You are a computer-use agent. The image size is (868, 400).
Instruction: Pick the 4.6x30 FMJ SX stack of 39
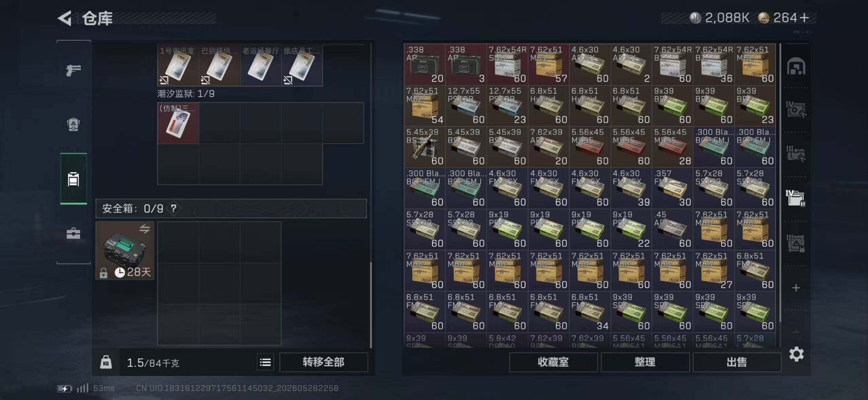click(x=631, y=188)
